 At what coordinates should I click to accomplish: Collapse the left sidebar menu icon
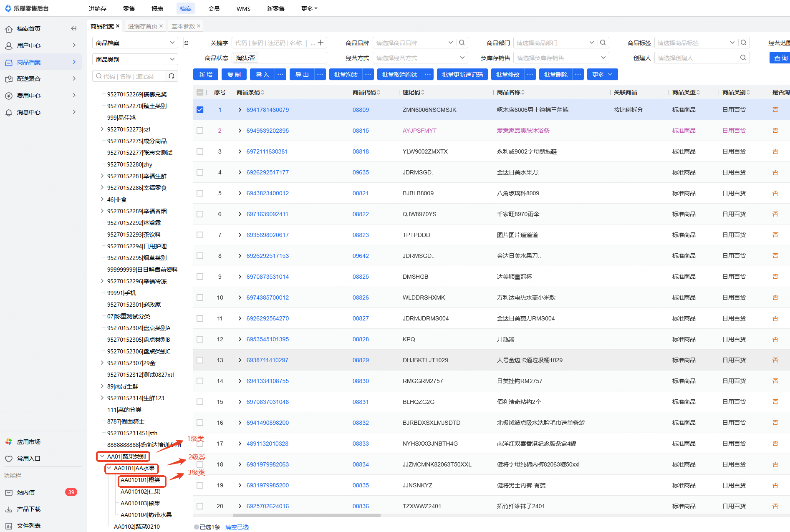[x=74, y=29]
